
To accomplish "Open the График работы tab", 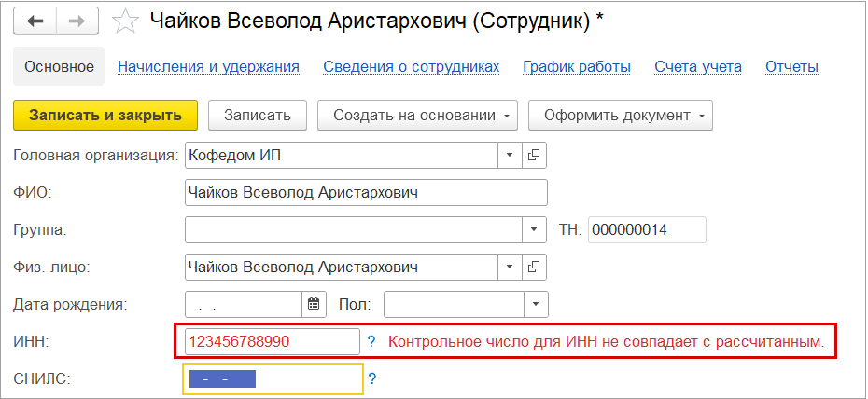I will [577, 66].
